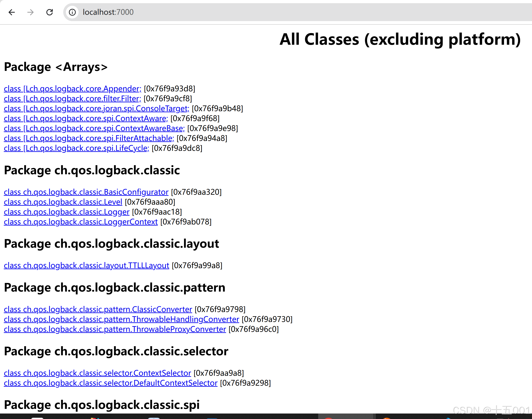Open the logback.classic.Level class link

point(63,202)
